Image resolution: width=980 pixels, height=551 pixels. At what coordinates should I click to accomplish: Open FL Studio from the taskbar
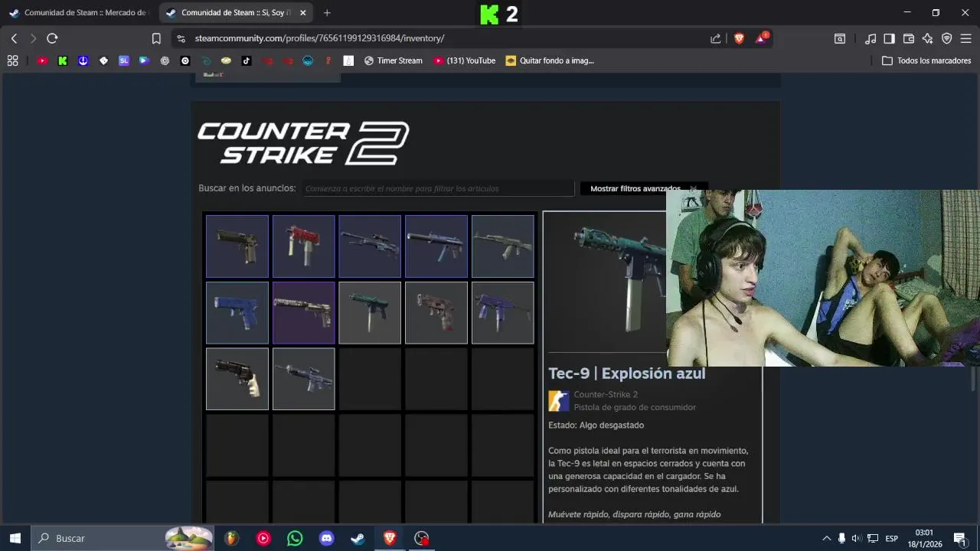231,538
